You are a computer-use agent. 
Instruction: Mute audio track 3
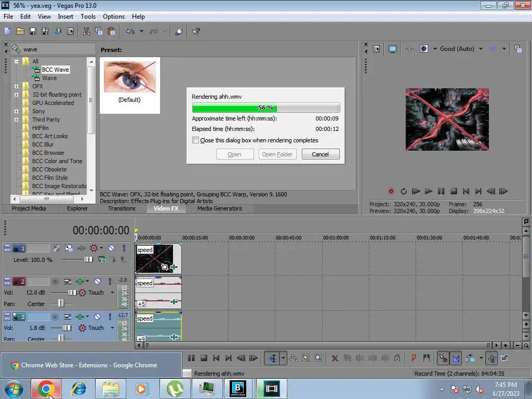97,316
